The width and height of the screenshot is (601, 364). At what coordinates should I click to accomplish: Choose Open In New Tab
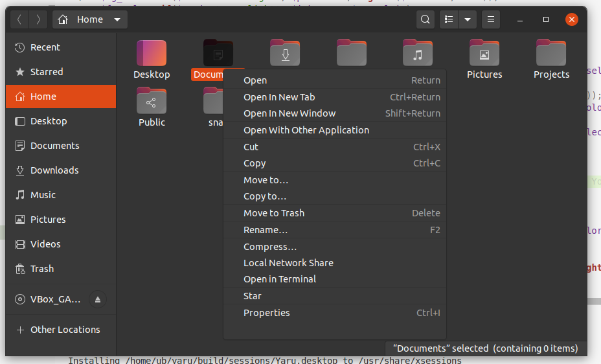(335, 97)
